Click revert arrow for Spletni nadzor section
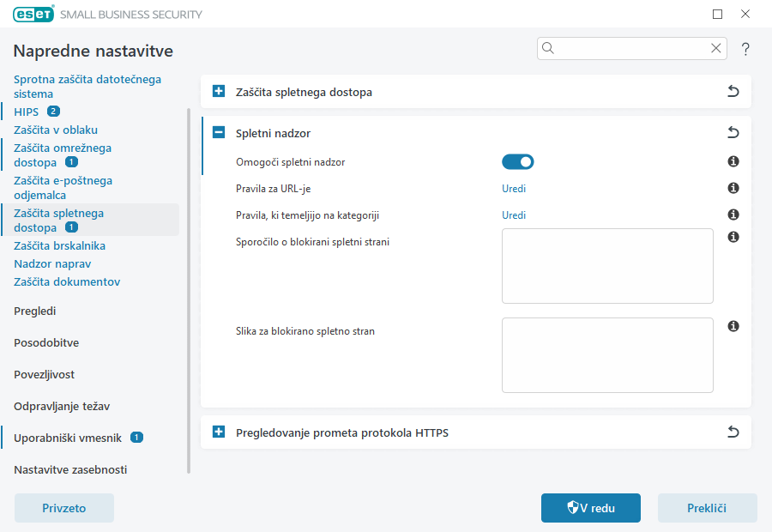772x532 pixels. tap(733, 132)
